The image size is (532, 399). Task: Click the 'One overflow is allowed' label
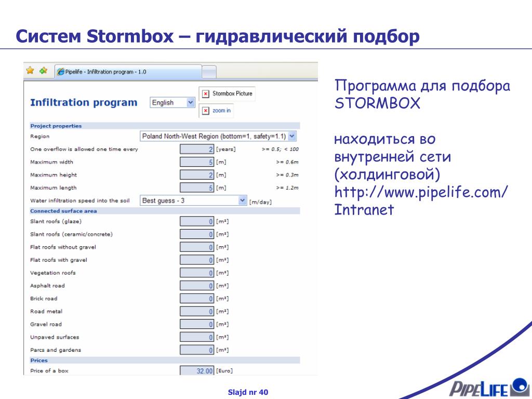coord(84,149)
